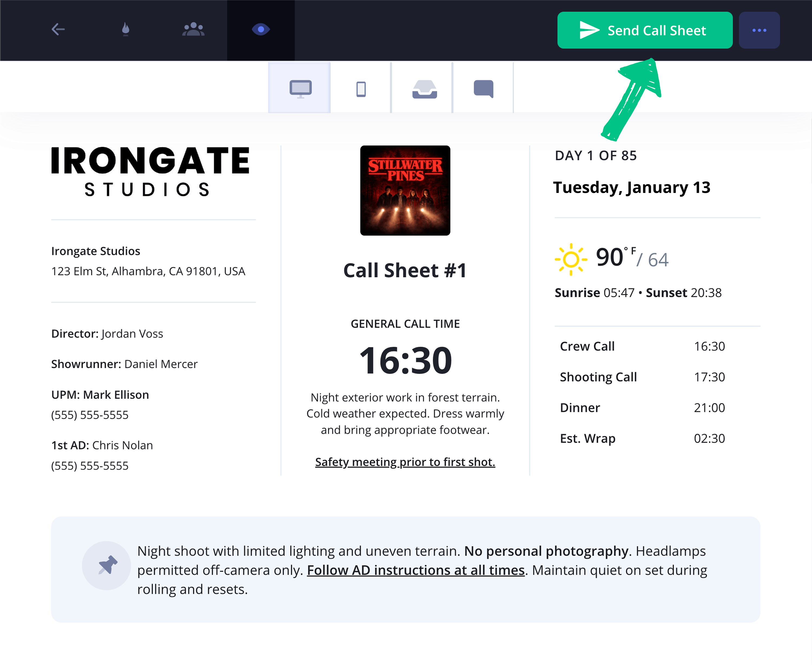This screenshot has width=812, height=665.
Task: Click the Est. Wrap time 02:30
Action: (709, 438)
